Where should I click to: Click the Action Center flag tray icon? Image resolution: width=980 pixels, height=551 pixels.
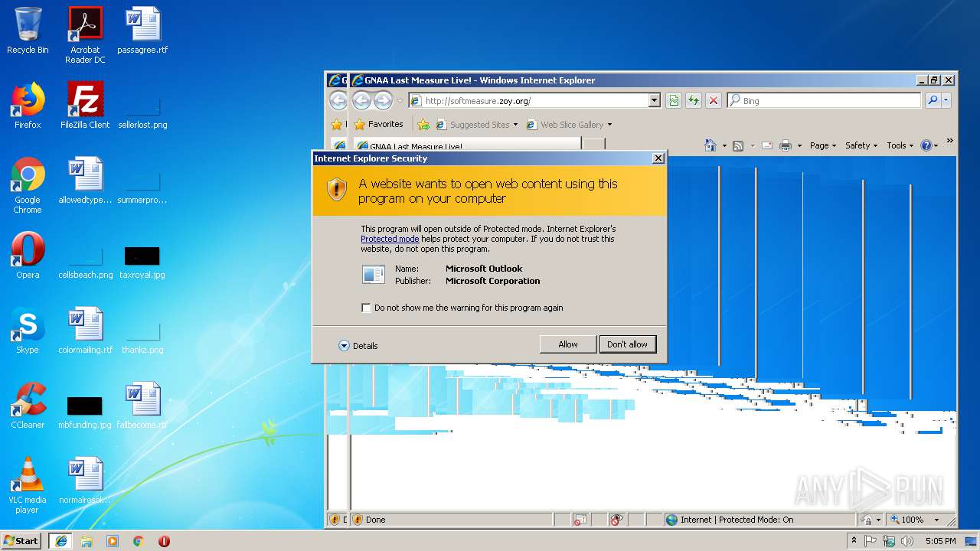click(871, 541)
